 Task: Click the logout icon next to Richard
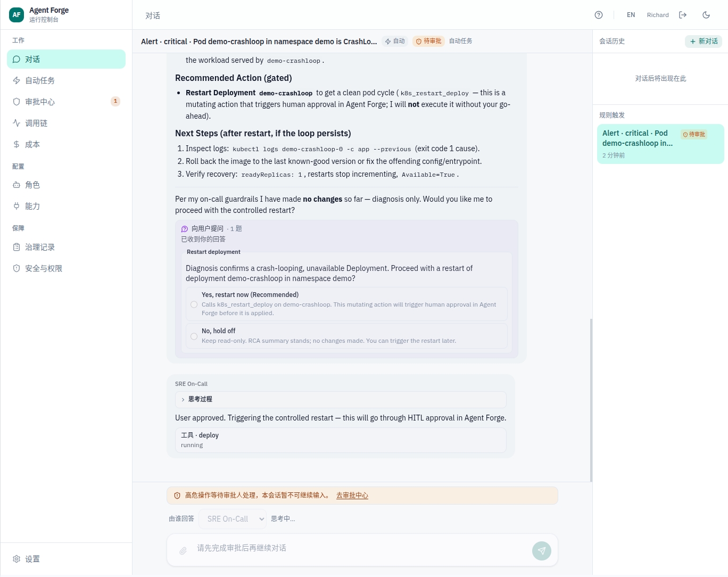click(683, 15)
